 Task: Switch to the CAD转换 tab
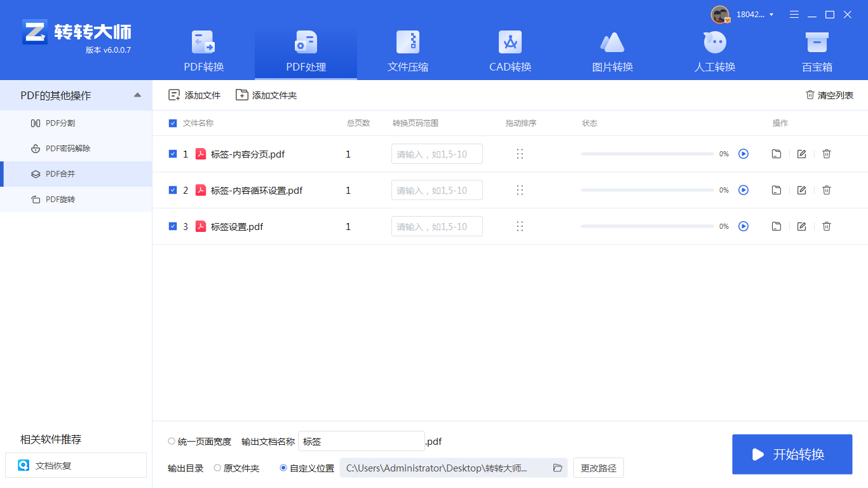[x=510, y=52]
